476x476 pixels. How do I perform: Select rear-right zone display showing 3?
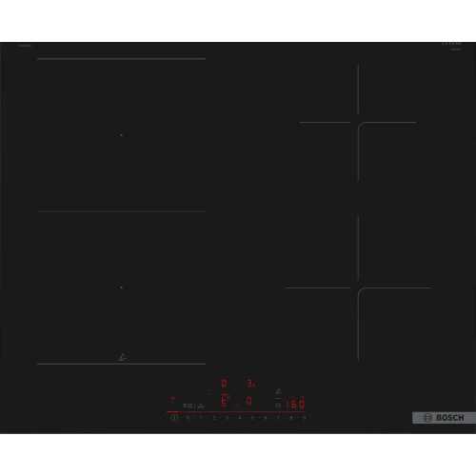250,384
